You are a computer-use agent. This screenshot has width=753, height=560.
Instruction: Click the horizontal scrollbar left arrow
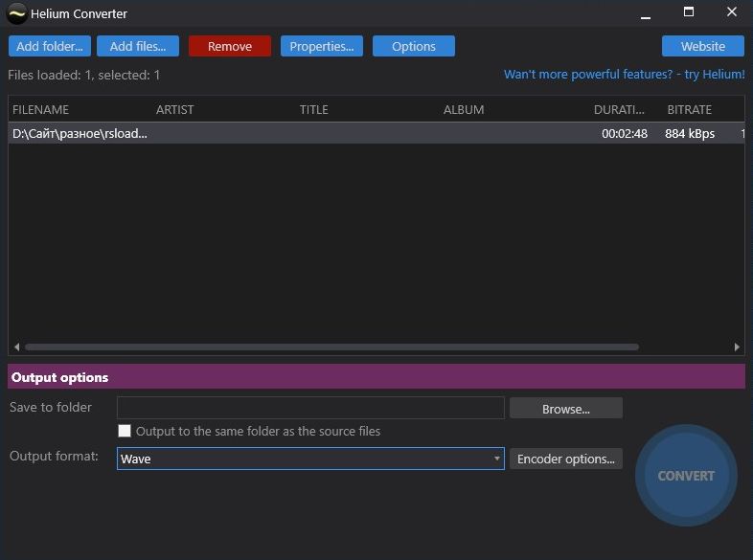[x=16, y=347]
